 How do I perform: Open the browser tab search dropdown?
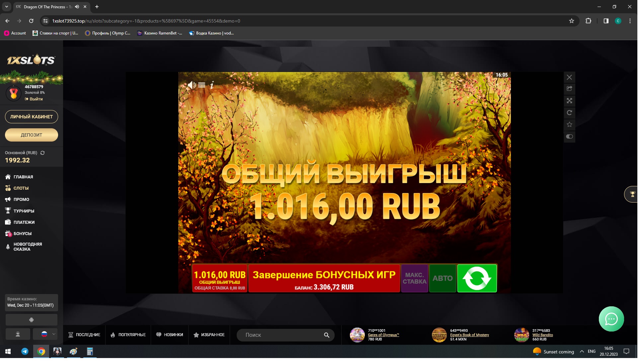[6, 7]
